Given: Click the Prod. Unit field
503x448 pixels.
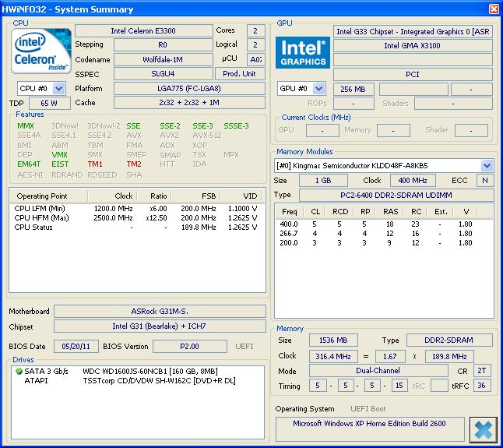Looking at the screenshot, I should (x=239, y=74).
